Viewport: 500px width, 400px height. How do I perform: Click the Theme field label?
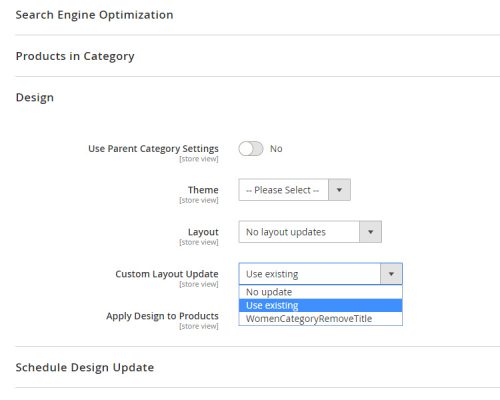click(x=203, y=190)
